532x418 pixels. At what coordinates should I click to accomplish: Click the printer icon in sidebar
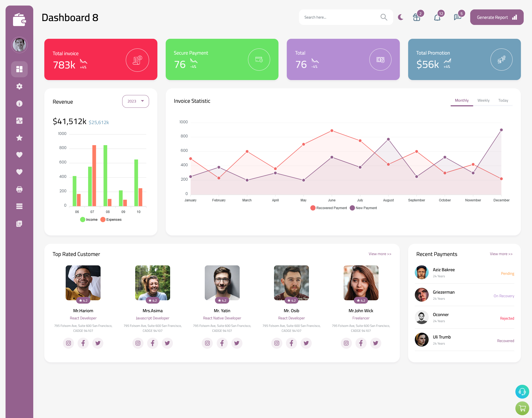[x=19, y=189]
